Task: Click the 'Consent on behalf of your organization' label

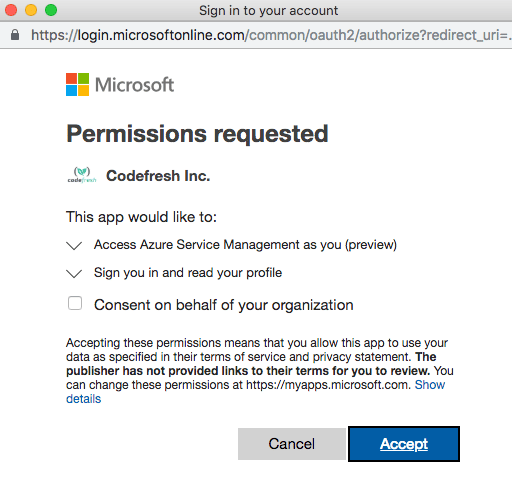Action: coord(224,305)
